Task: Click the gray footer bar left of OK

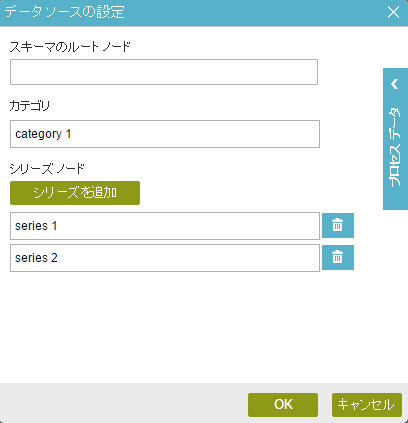Action: coord(123,403)
